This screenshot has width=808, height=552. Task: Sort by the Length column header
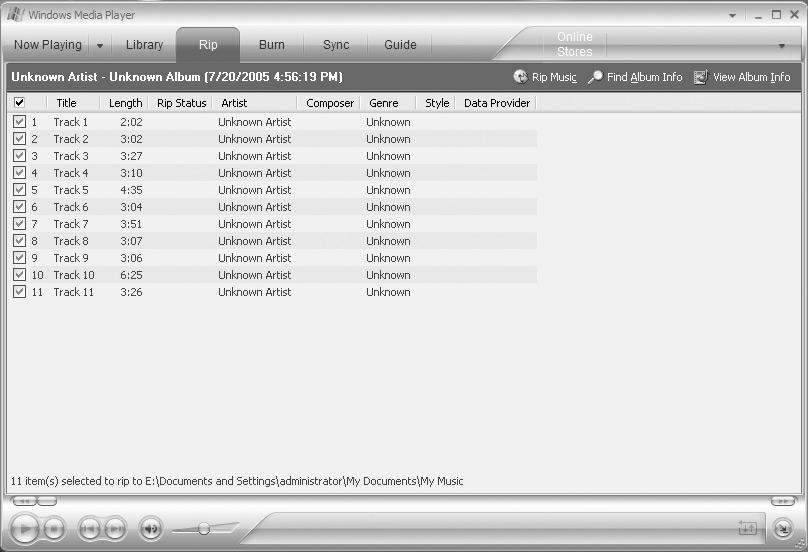[125, 103]
